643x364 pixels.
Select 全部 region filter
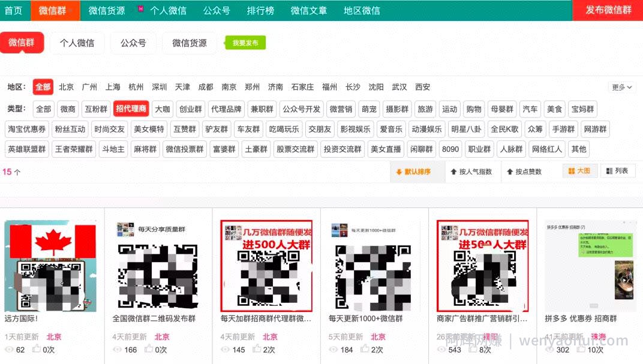pos(43,87)
